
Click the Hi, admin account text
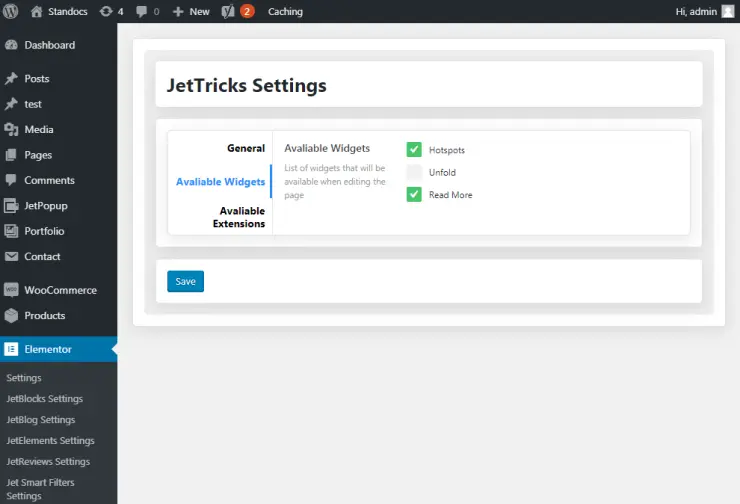[x=696, y=11]
